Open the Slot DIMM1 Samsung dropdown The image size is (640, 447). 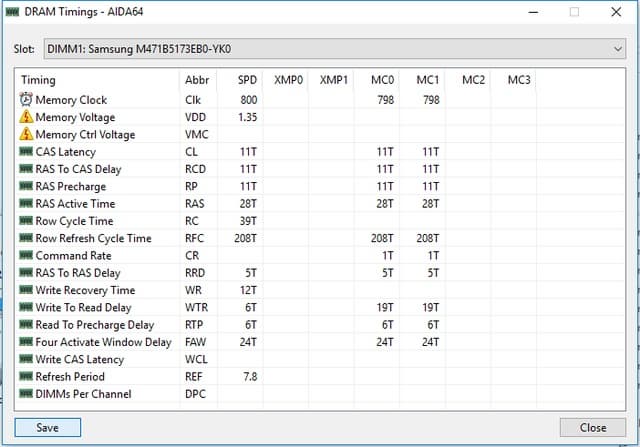click(x=334, y=49)
